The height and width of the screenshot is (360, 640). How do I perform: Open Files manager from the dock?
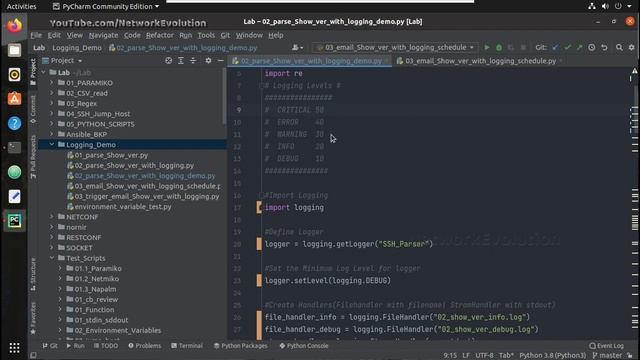coord(14,50)
